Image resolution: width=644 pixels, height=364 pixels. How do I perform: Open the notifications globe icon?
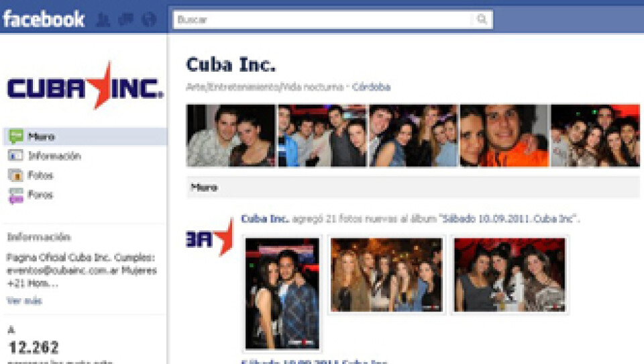point(149,19)
